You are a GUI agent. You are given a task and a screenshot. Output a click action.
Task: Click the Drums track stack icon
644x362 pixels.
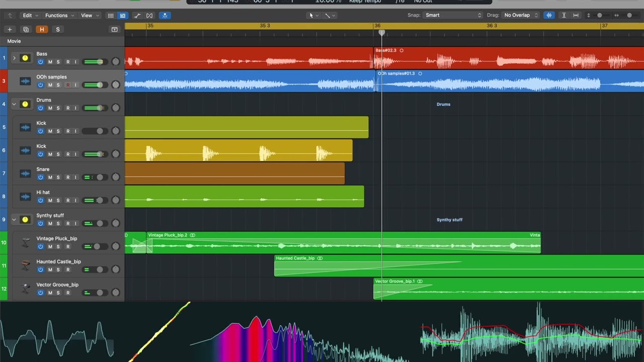coord(25,104)
